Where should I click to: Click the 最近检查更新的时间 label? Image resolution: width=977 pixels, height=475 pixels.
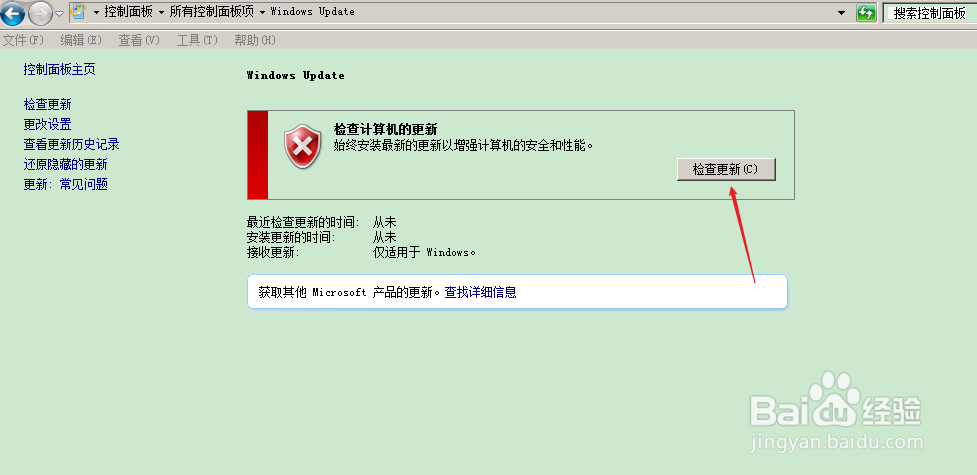[x=303, y=222]
